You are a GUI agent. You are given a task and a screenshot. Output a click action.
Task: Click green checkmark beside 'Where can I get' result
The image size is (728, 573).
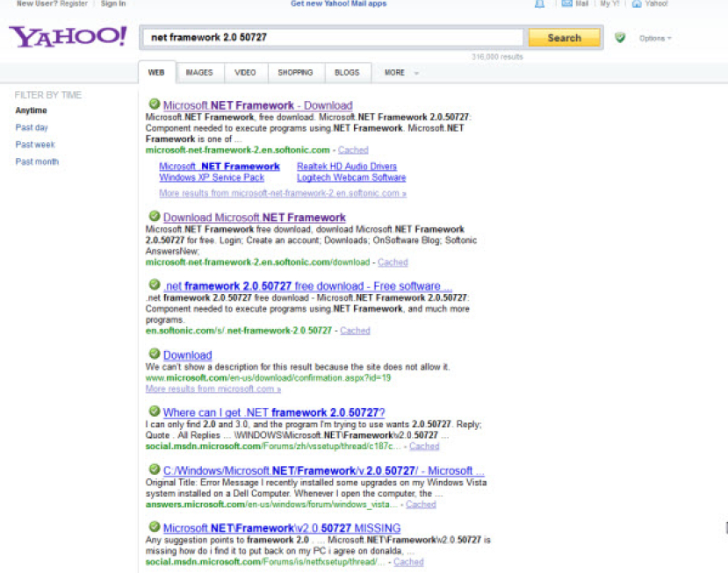[x=154, y=412]
